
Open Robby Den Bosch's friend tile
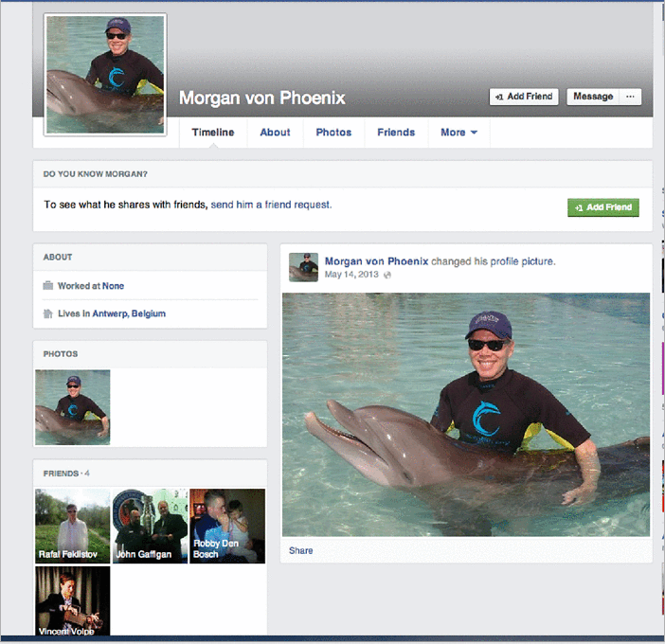tap(227, 527)
